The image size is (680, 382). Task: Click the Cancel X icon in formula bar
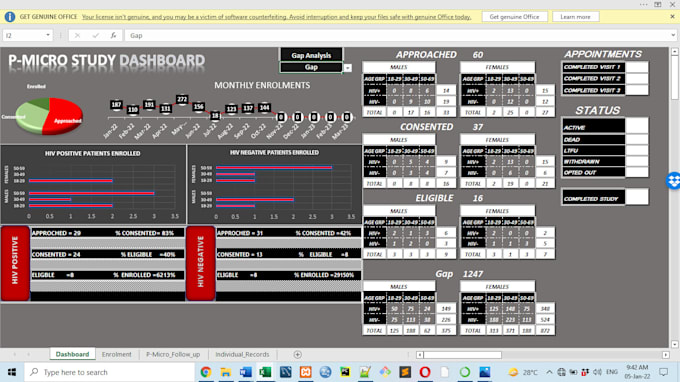coord(77,36)
